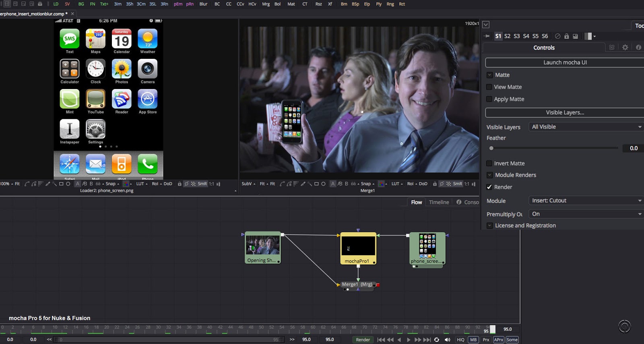Click the Feather slider handle
The image size is (644, 344).
(x=491, y=148)
